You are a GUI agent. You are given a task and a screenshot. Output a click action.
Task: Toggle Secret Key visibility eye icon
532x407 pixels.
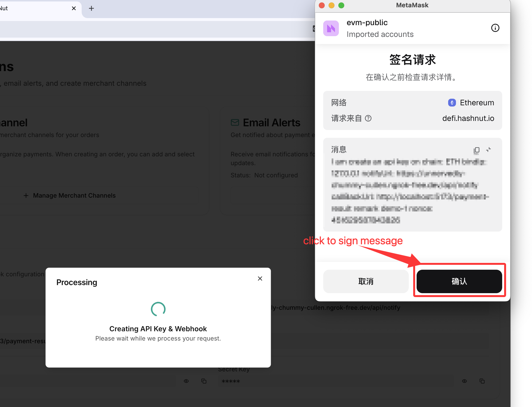[465, 381]
